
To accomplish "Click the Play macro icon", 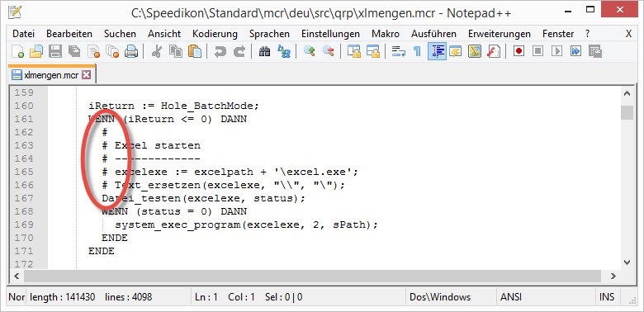I will 556,51.
